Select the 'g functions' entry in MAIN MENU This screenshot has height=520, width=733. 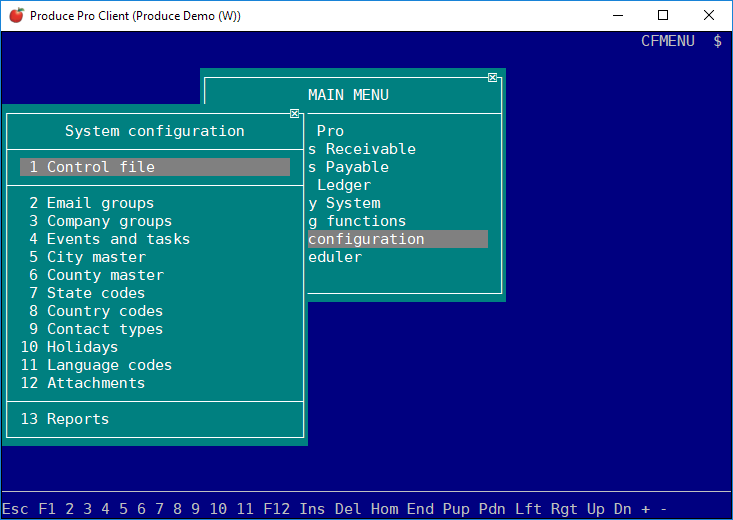click(357, 221)
